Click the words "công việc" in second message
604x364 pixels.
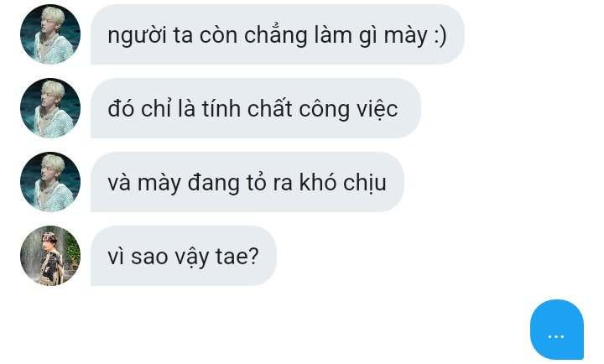tap(348, 109)
